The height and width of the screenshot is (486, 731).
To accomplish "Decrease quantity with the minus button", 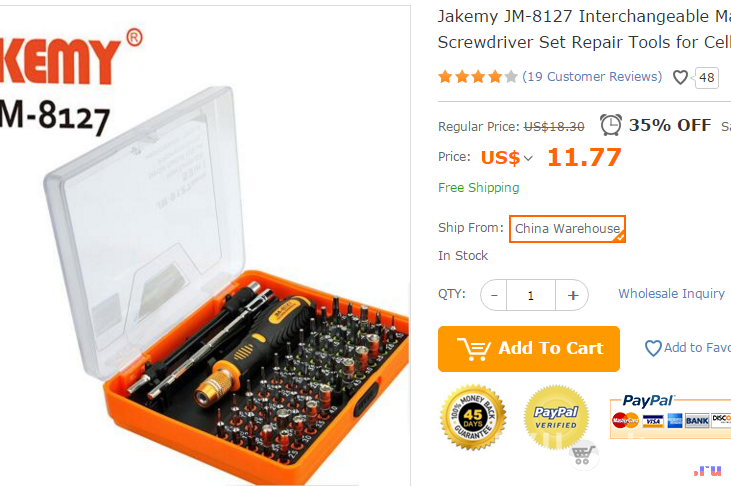I will coord(494,295).
